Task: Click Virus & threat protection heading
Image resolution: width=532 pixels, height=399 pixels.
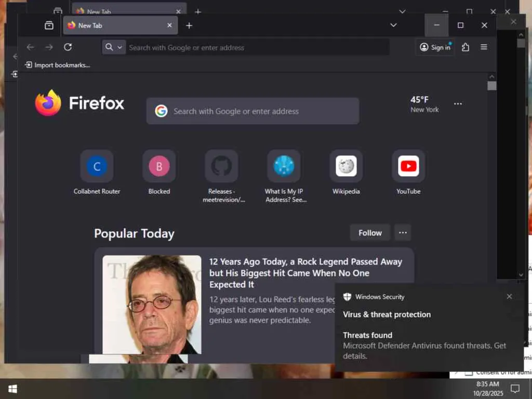Action: tap(387, 314)
